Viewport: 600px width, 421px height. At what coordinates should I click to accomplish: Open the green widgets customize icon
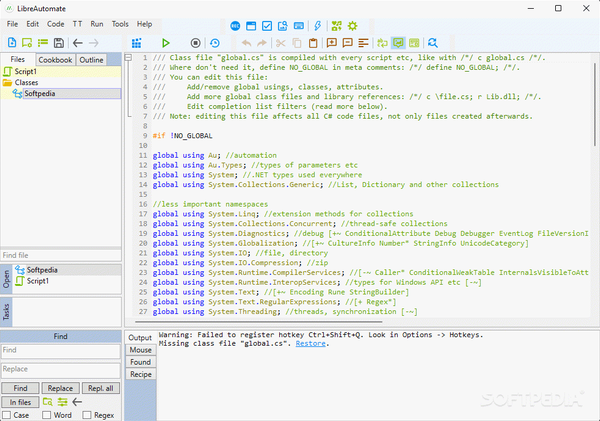point(336,26)
